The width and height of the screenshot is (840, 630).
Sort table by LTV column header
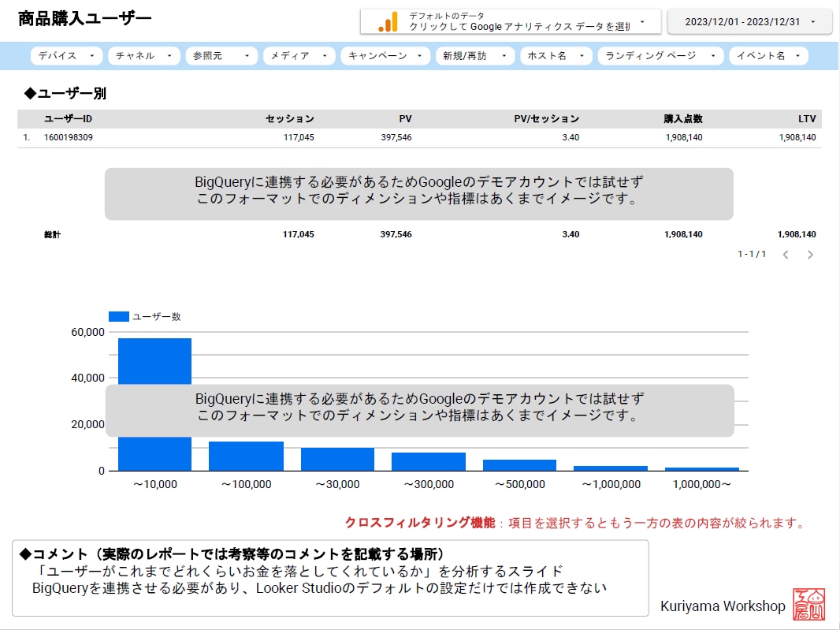point(807,119)
